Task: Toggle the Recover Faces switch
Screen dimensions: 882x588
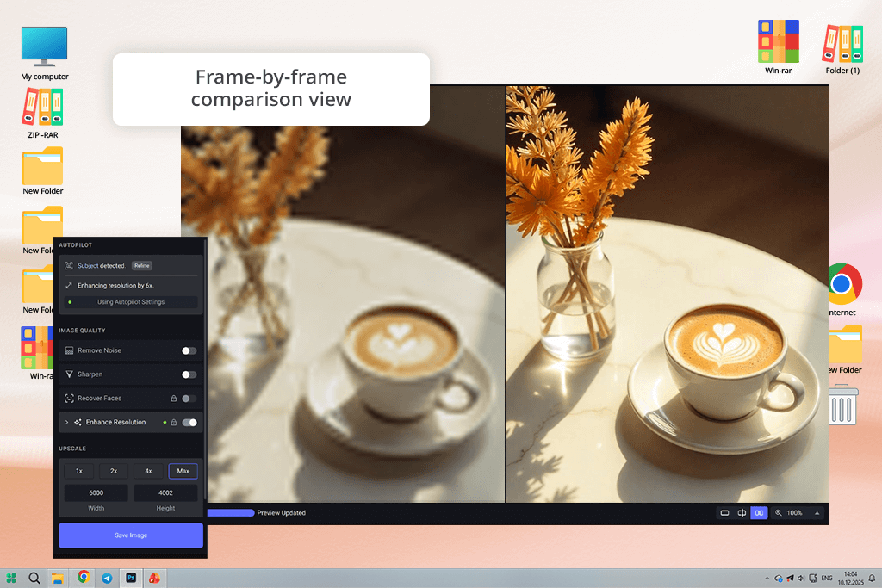Action: pos(189,398)
